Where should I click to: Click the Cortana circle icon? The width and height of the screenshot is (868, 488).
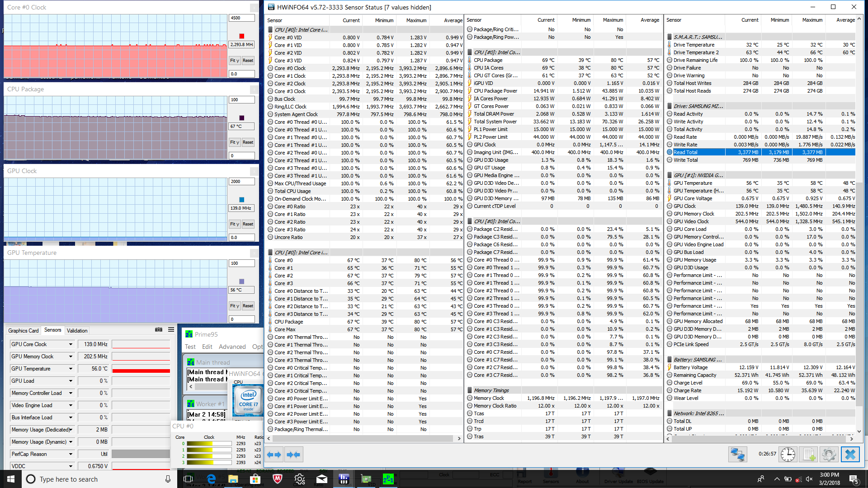click(31, 479)
